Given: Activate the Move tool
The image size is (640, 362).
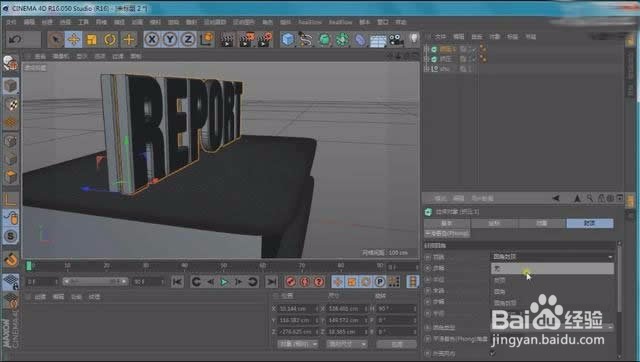Looking at the screenshot, I should pos(73,40).
